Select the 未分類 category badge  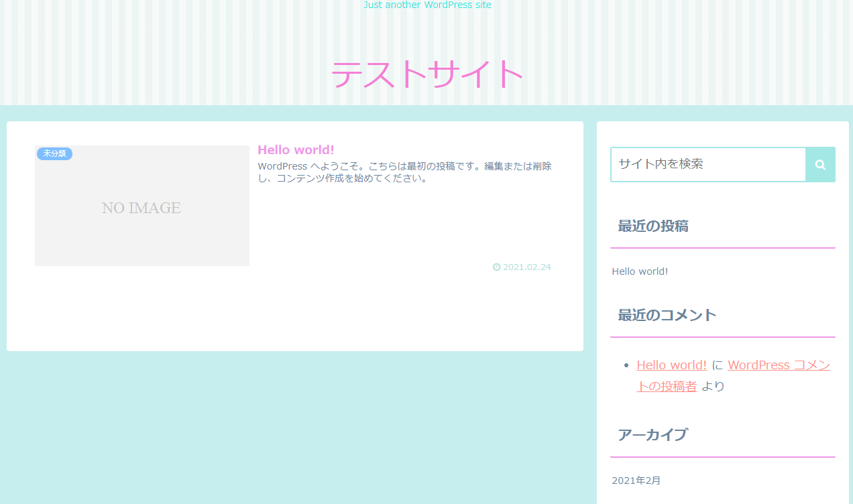(54, 153)
